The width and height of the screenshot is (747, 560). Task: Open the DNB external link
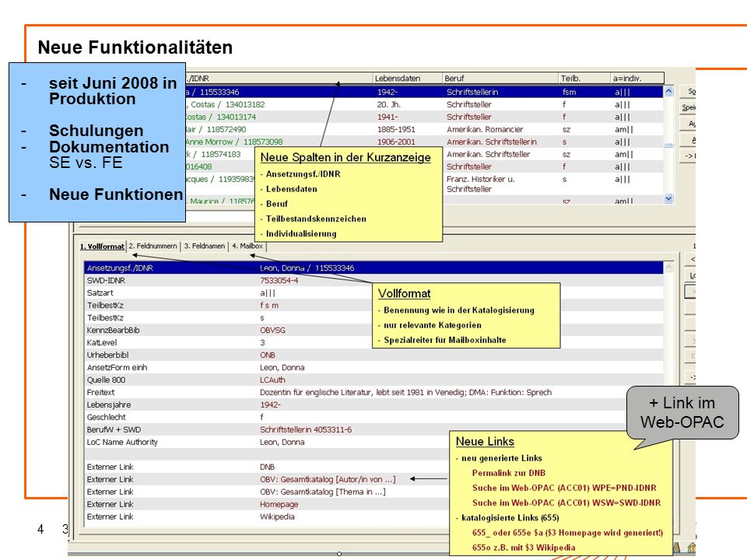pyautogui.click(x=267, y=467)
